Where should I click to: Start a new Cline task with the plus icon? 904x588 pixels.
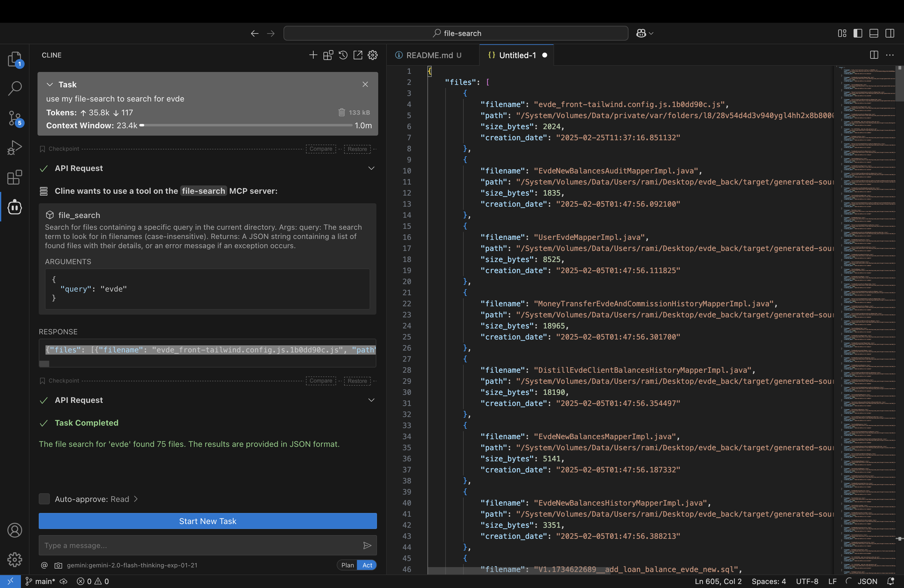(x=313, y=55)
